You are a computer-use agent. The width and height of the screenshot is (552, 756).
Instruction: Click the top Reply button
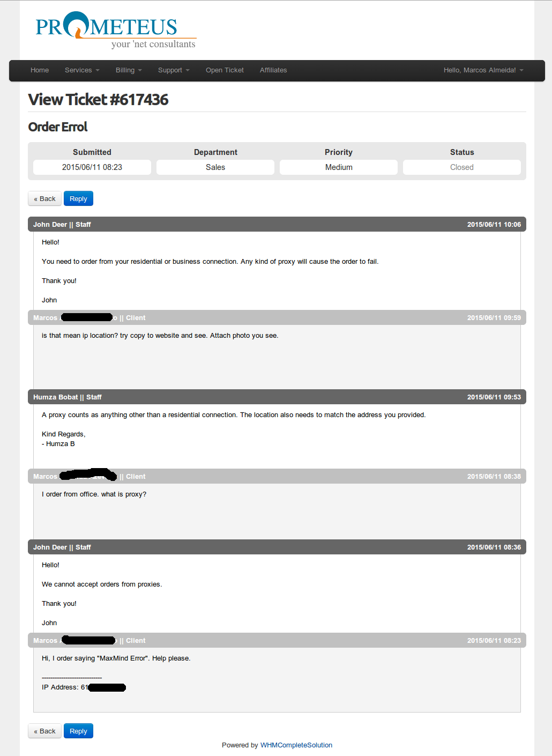point(78,198)
